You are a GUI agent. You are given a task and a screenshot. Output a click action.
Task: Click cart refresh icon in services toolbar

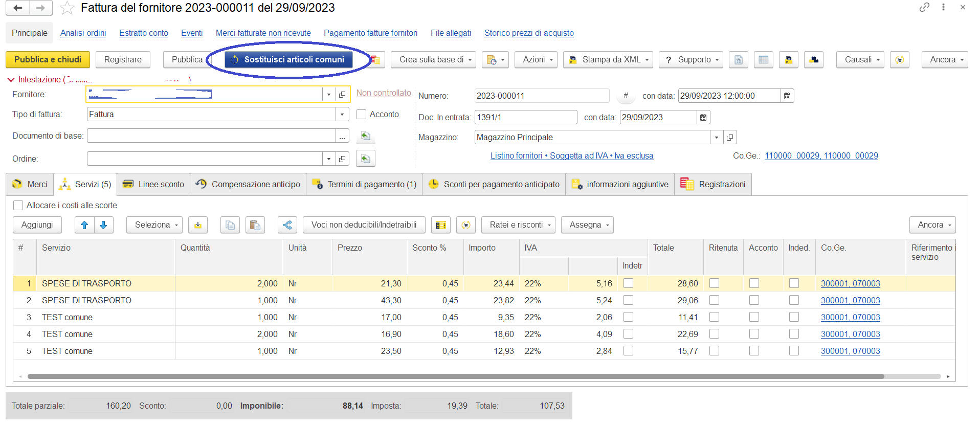pyautogui.click(x=466, y=225)
